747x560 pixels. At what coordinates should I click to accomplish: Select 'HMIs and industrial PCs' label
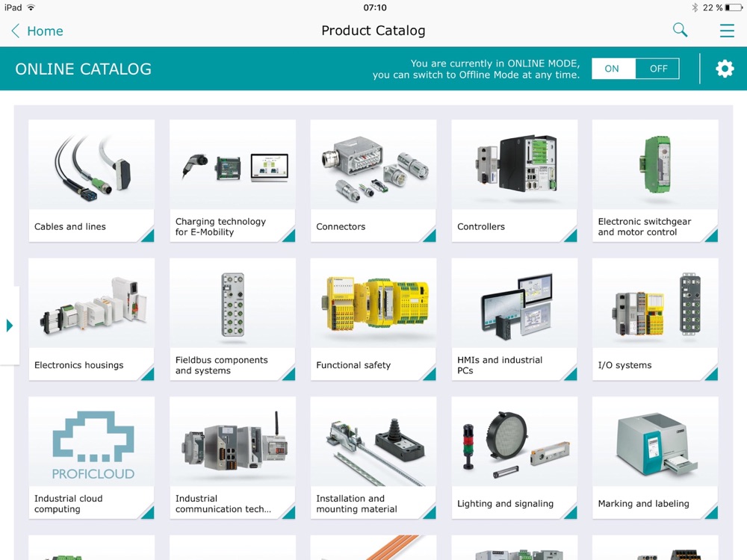[500, 365]
